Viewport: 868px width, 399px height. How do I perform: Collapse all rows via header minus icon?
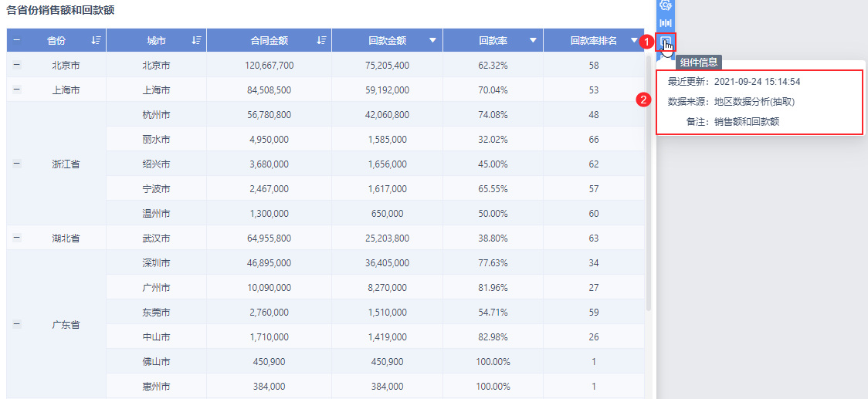17,40
